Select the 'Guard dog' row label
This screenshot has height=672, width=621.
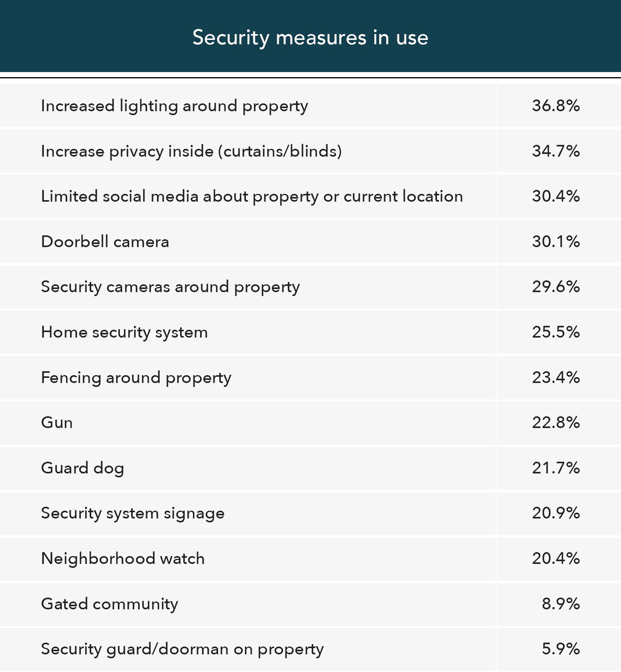(x=83, y=468)
